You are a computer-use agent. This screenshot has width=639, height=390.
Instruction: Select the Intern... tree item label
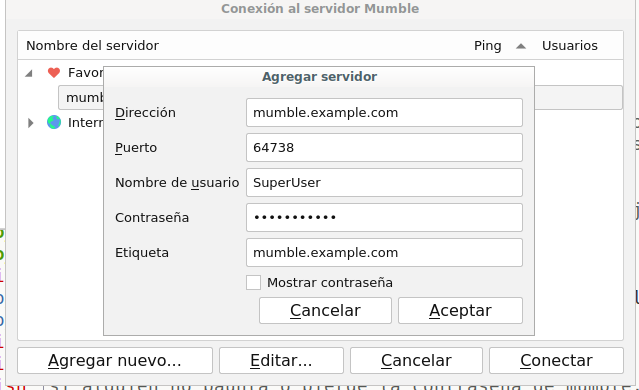[86, 122]
